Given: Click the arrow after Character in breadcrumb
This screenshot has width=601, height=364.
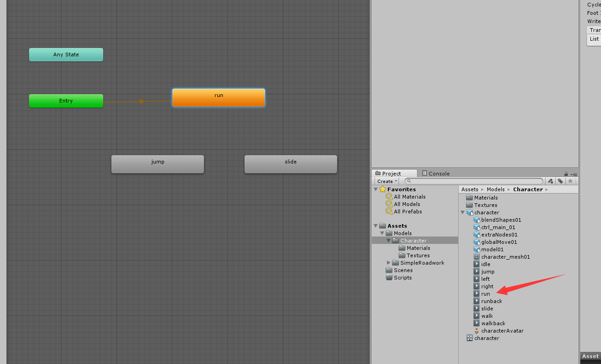Looking at the screenshot, I should [x=546, y=189].
